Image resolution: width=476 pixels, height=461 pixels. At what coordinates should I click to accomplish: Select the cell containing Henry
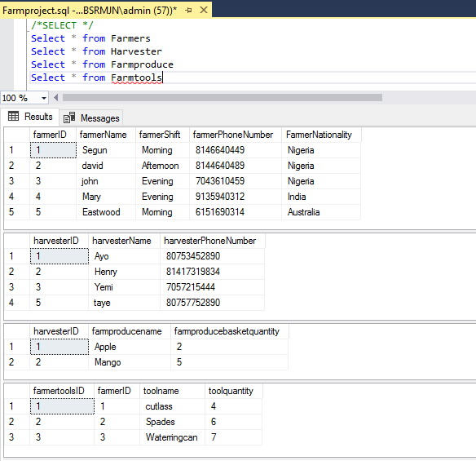[124, 272]
